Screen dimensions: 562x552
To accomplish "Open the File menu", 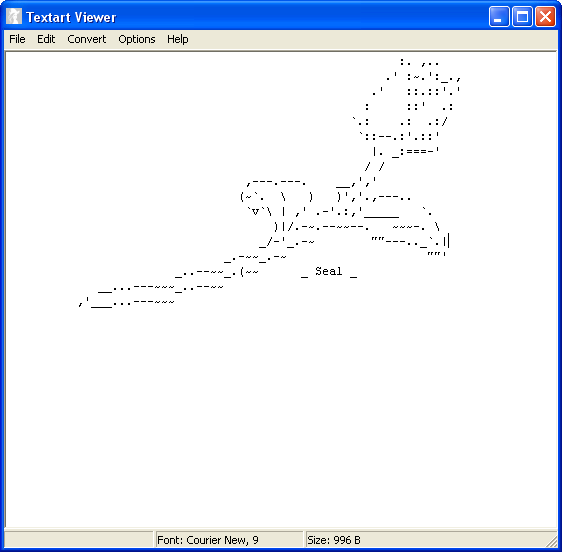I will (17, 39).
